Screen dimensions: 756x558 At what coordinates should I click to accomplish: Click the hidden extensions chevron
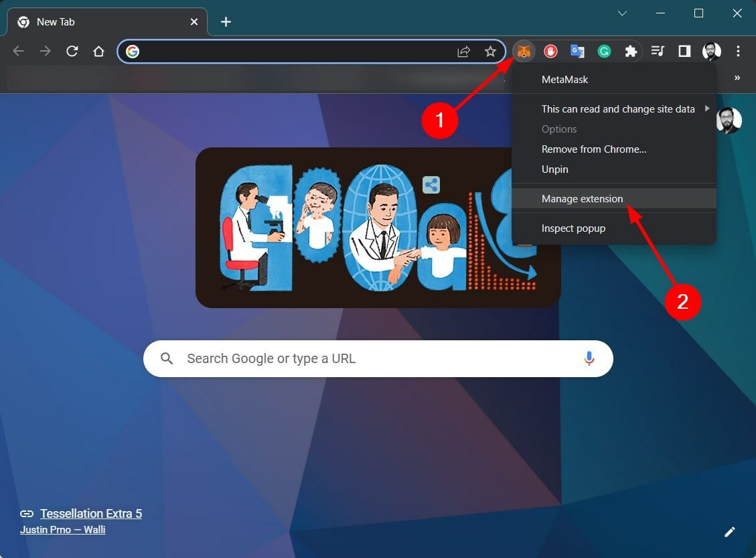tap(737, 78)
